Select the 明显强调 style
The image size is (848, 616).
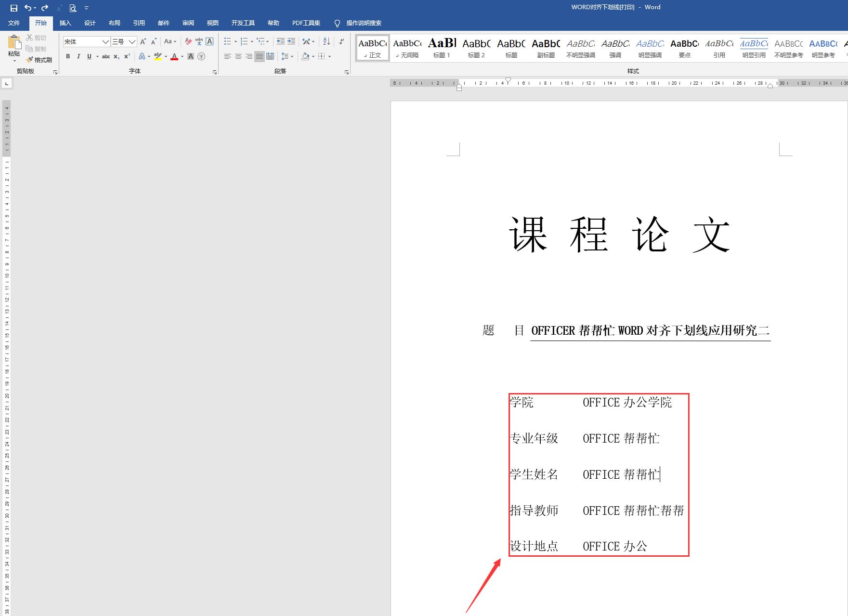(x=650, y=48)
